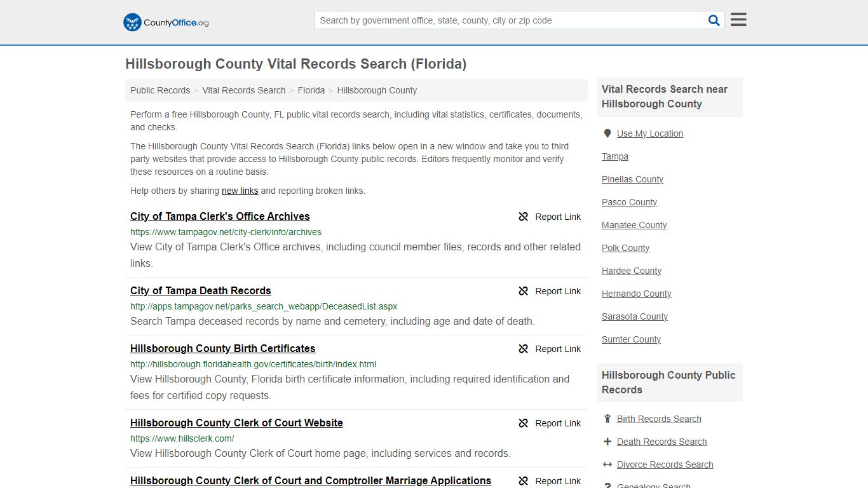Open City of Tampa Death Records
The image size is (868, 488).
coord(201,290)
